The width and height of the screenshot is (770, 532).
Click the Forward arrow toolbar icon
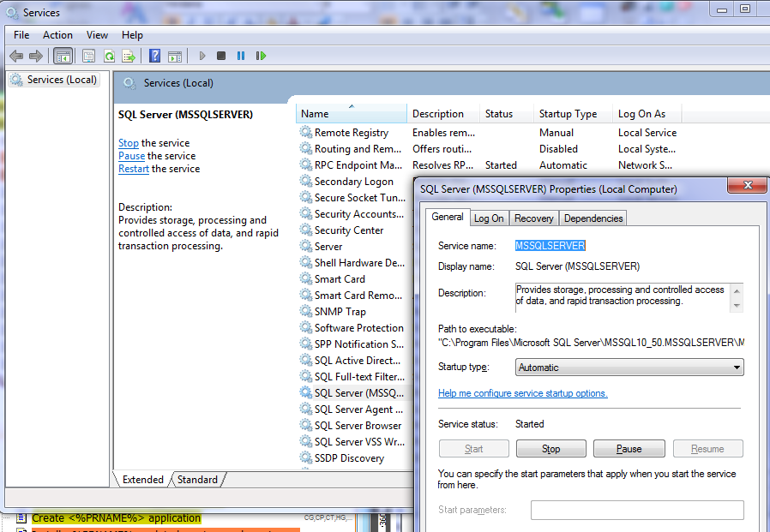tap(36, 56)
